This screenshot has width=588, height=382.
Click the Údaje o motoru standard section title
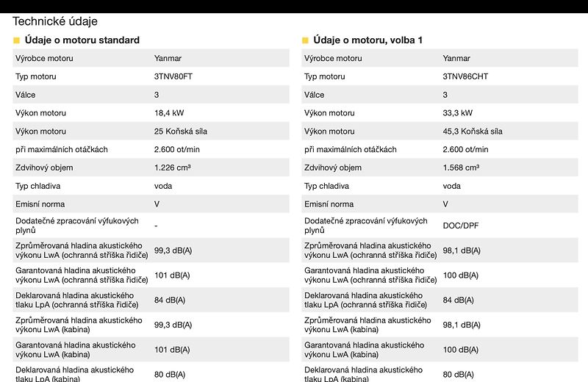[82, 40]
